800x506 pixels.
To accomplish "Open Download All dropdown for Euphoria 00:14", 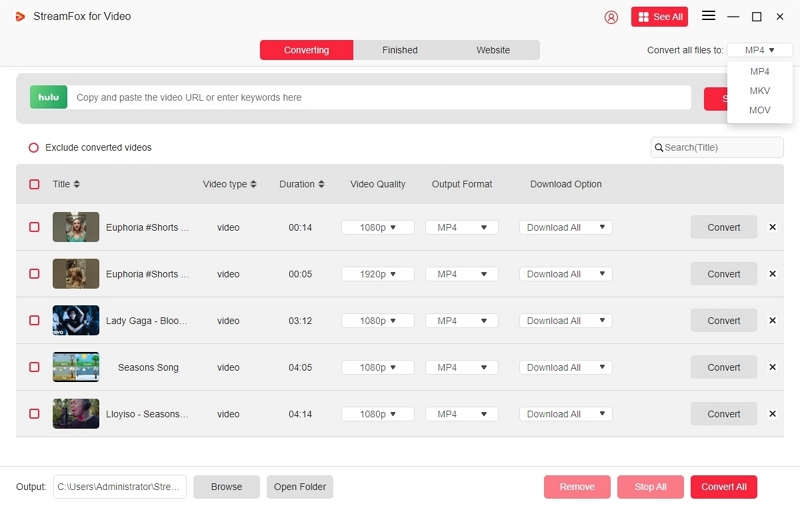I will [565, 227].
